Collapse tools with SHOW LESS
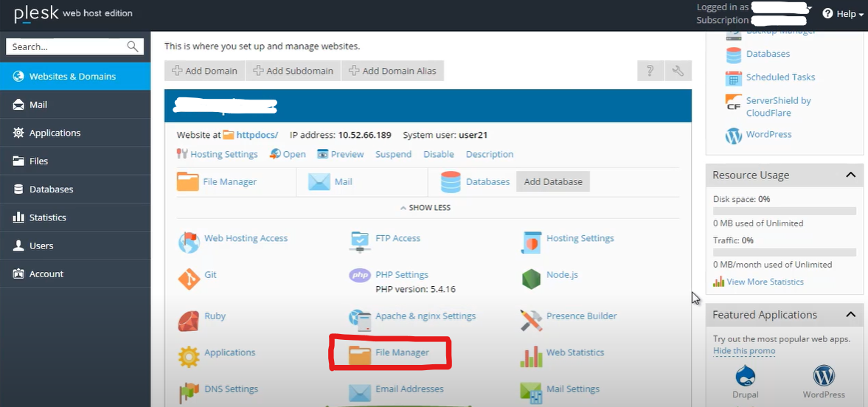Viewport: 868px width, 407px height. [x=425, y=208]
